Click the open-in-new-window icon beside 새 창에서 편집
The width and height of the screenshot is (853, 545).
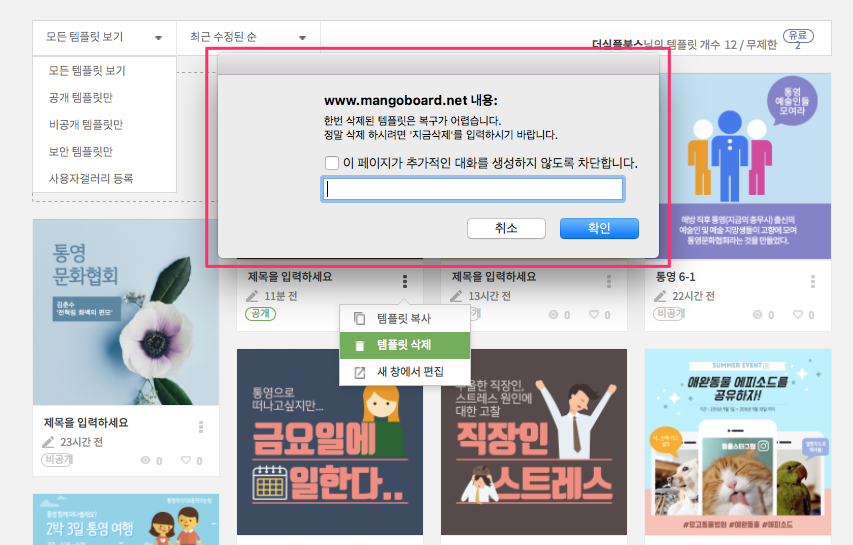(360, 372)
